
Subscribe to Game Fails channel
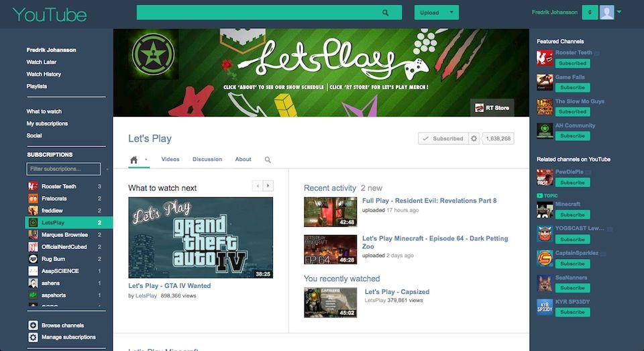572,87
